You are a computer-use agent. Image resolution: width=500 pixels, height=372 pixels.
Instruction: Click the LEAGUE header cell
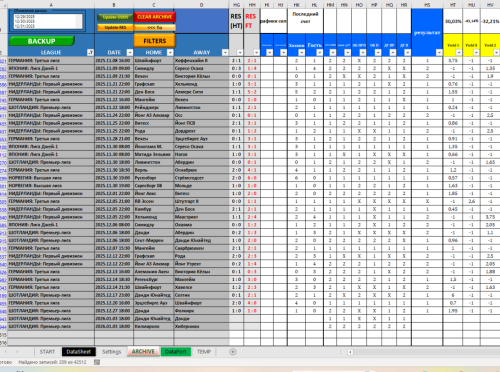(x=51, y=52)
